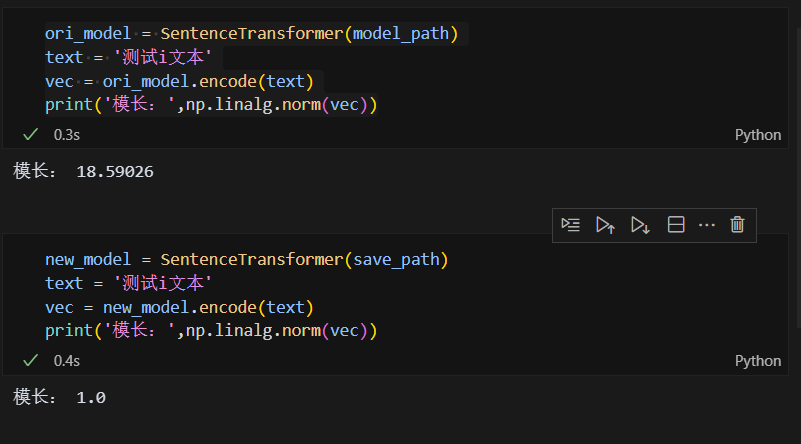Delete cell trash icon
This screenshot has height=444, width=801.
point(737,225)
